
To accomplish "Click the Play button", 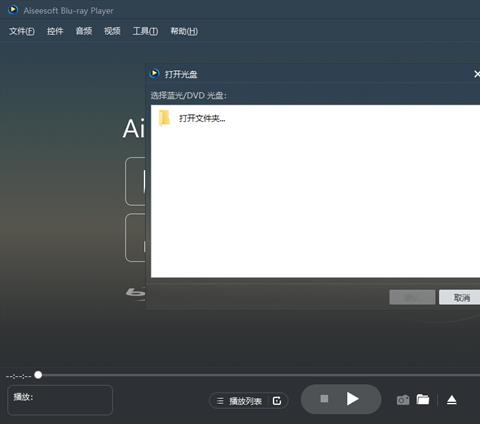I will point(352,399).
